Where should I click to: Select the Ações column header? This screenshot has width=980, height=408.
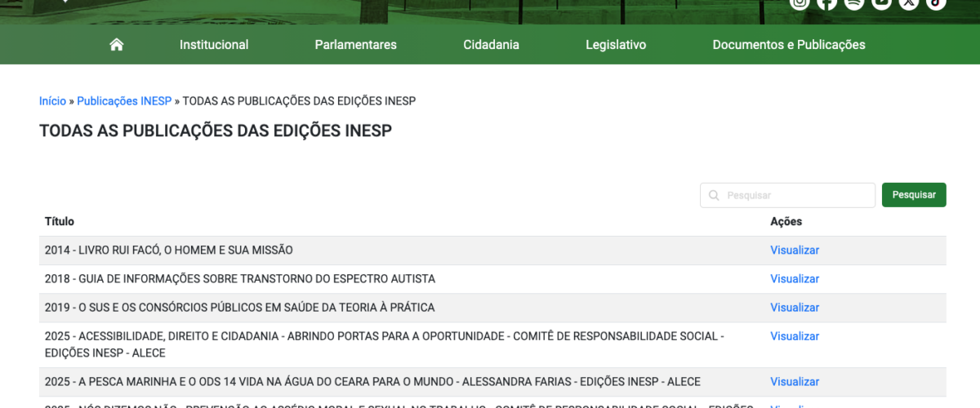[786, 221]
